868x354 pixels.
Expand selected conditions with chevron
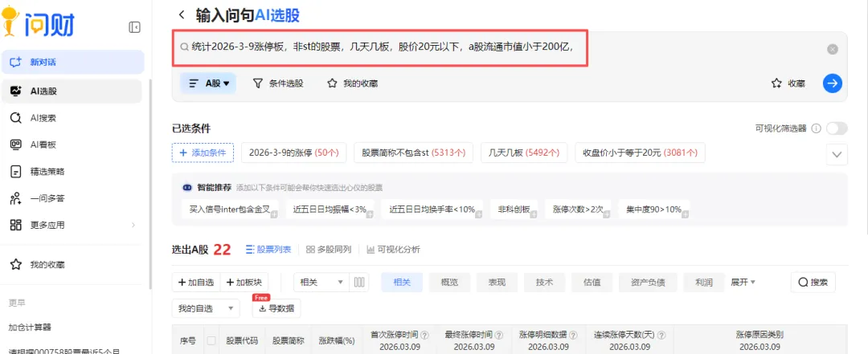837,154
